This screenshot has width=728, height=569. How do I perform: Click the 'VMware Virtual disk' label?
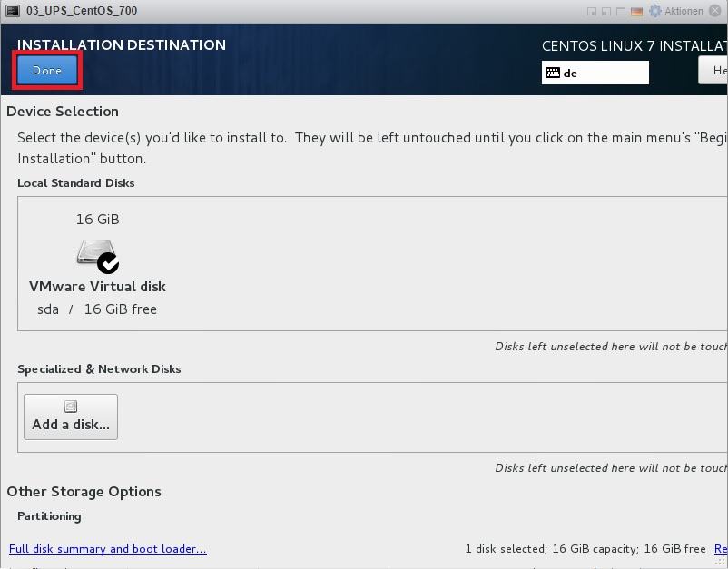coord(97,287)
